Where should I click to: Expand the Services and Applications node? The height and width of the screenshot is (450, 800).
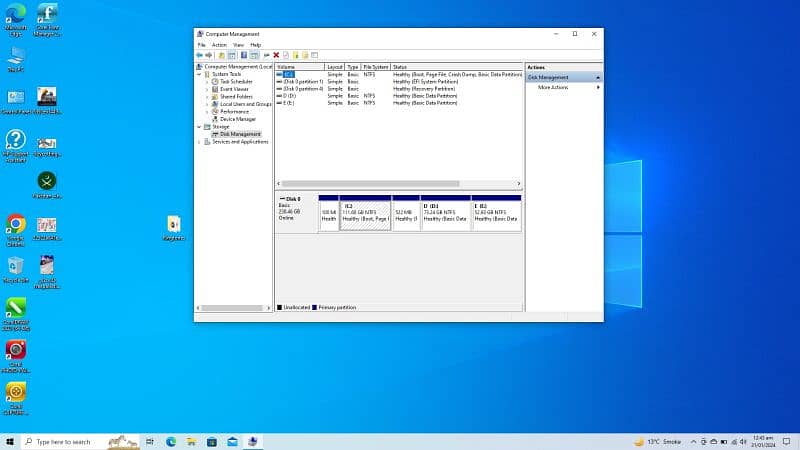pos(199,142)
